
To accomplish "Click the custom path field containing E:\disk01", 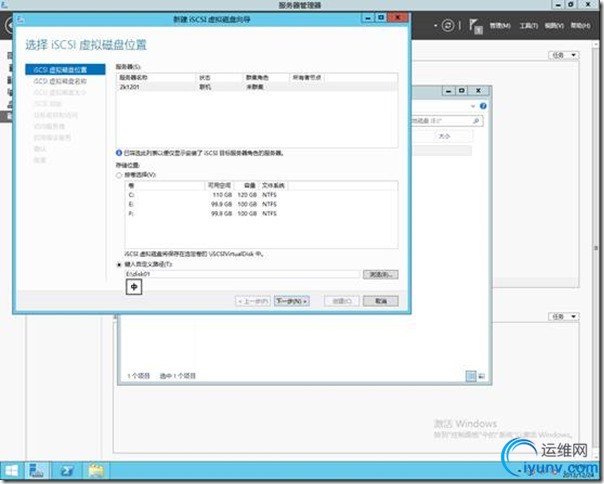I will 242,274.
